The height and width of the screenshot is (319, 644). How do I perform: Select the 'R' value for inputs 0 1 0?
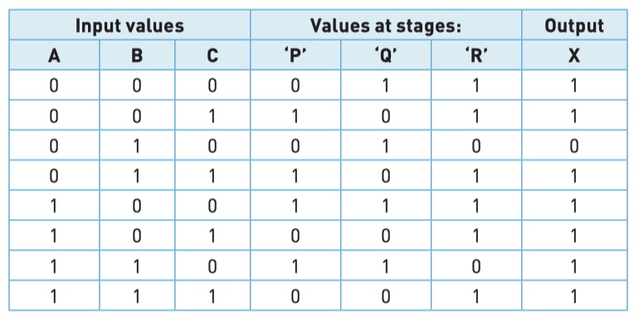476,145
